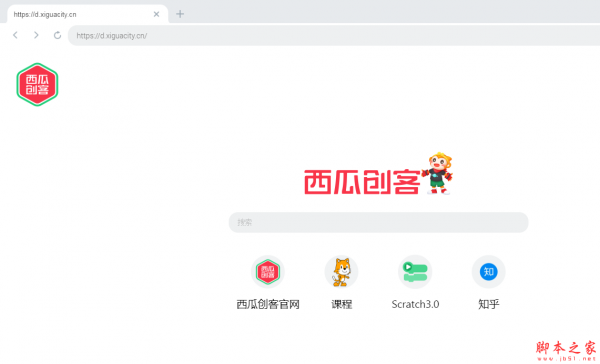Click the 课程 label
The width and height of the screenshot is (600, 364).
coord(341,304)
